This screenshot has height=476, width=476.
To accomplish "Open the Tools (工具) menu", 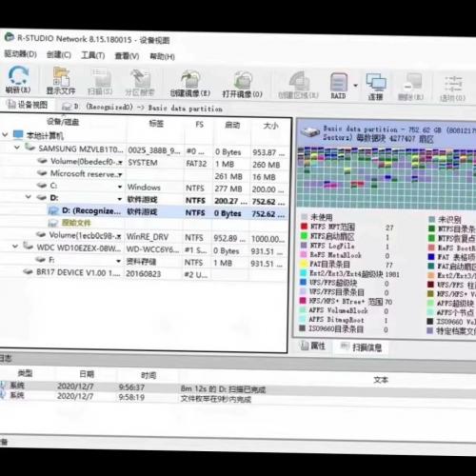I will click(92, 55).
